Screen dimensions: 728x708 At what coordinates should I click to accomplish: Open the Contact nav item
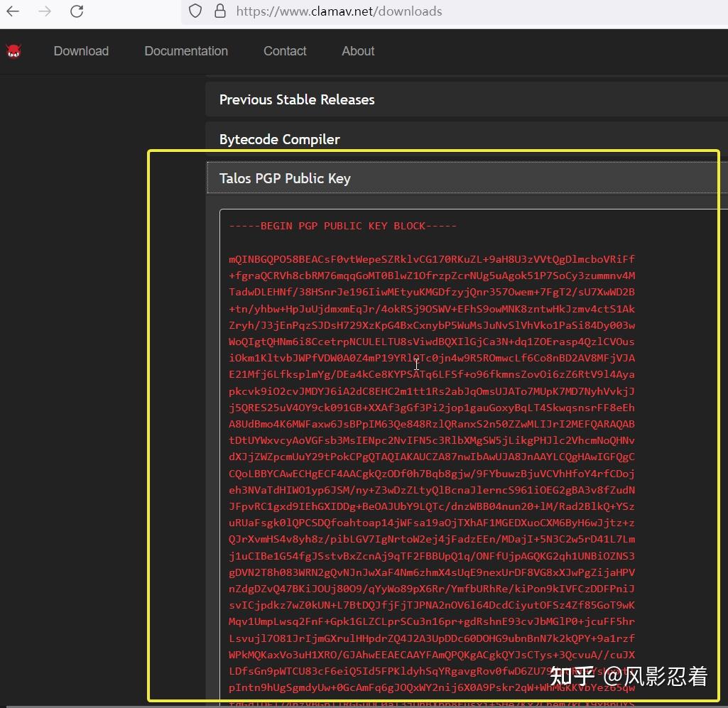[x=285, y=51]
